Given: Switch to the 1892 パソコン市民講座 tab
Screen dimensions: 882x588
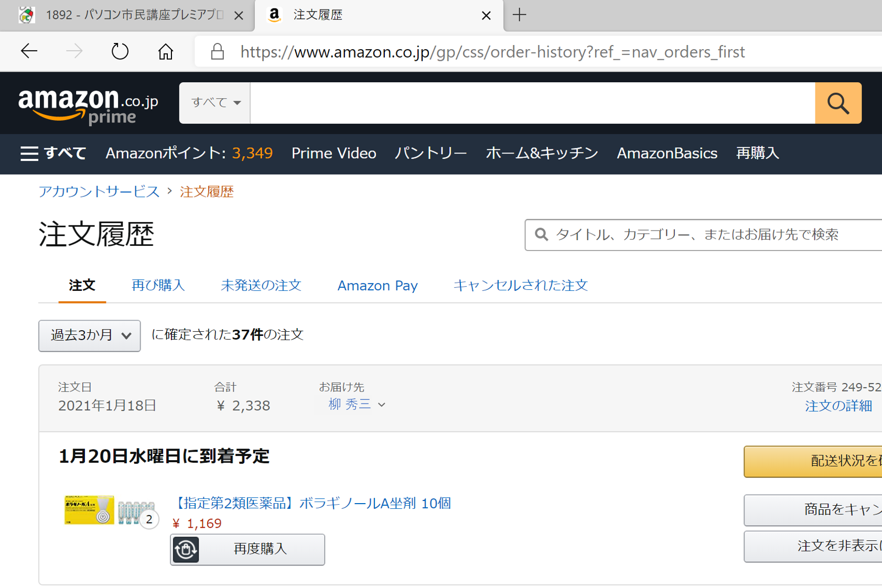Looking at the screenshot, I should [x=126, y=15].
